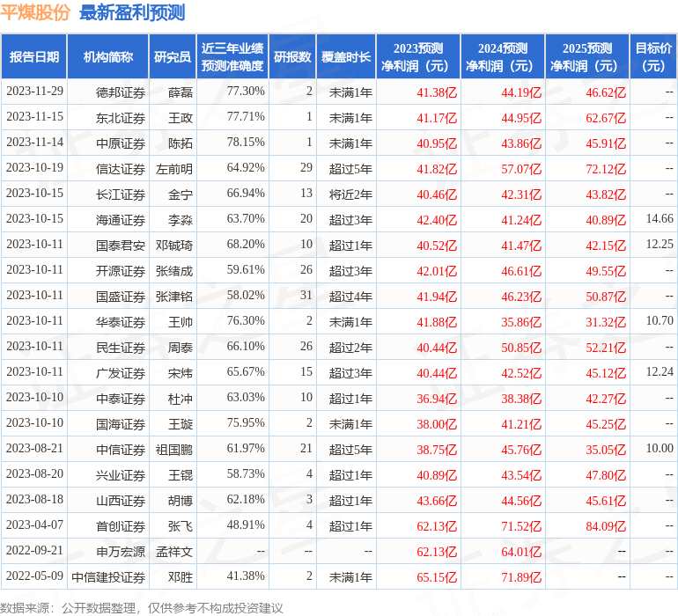Click the date 2023-10-19

pyautogui.click(x=34, y=167)
